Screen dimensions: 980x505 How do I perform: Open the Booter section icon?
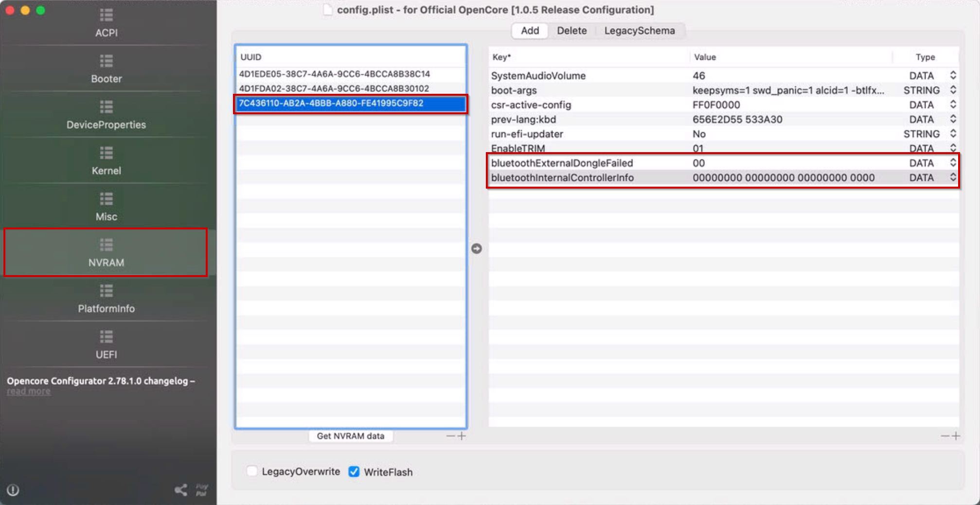click(x=106, y=62)
